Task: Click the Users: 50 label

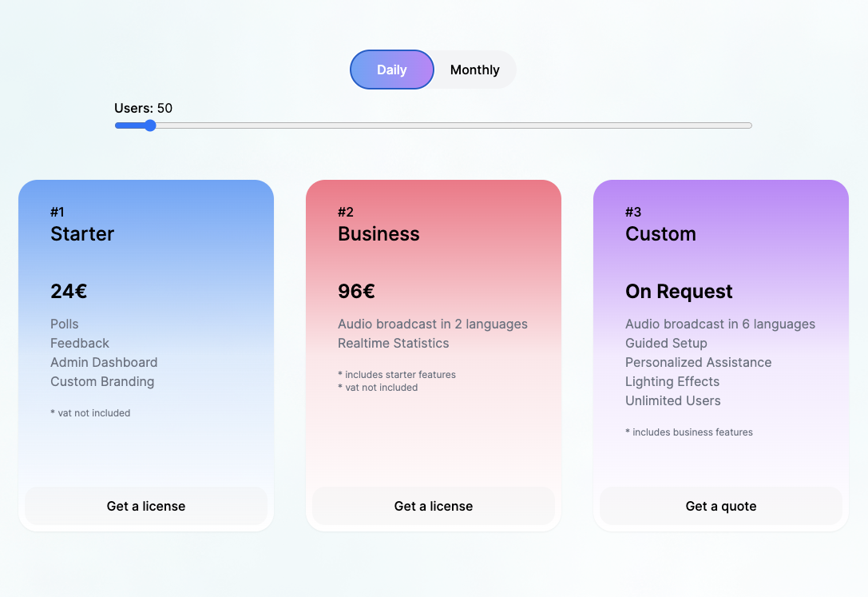Action: click(144, 108)
